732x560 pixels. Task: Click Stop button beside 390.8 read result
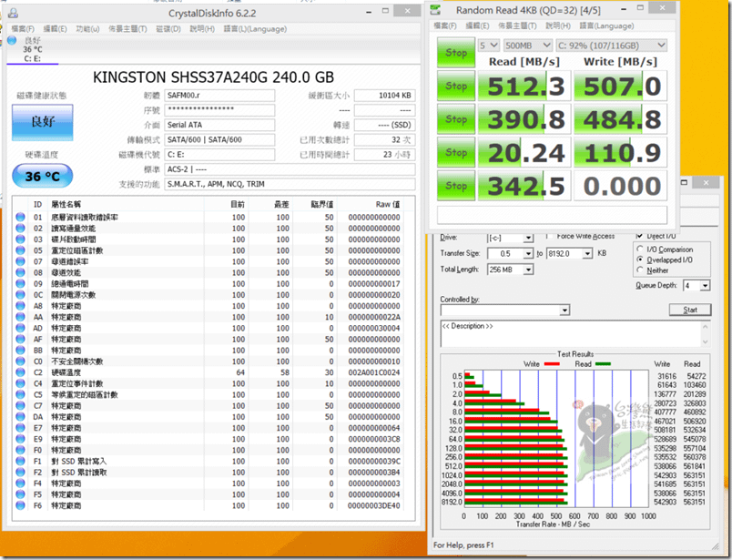pyautogui.click(x=456, y=119)
